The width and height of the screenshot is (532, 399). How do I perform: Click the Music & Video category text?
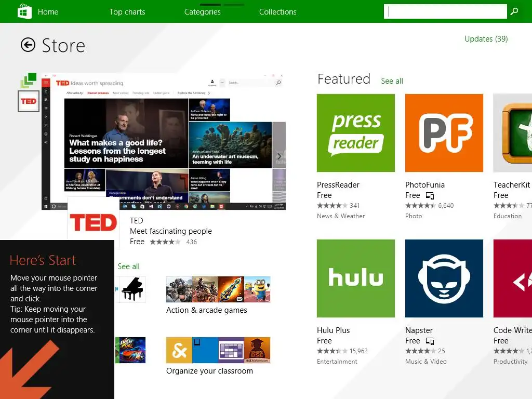point(426,362)
